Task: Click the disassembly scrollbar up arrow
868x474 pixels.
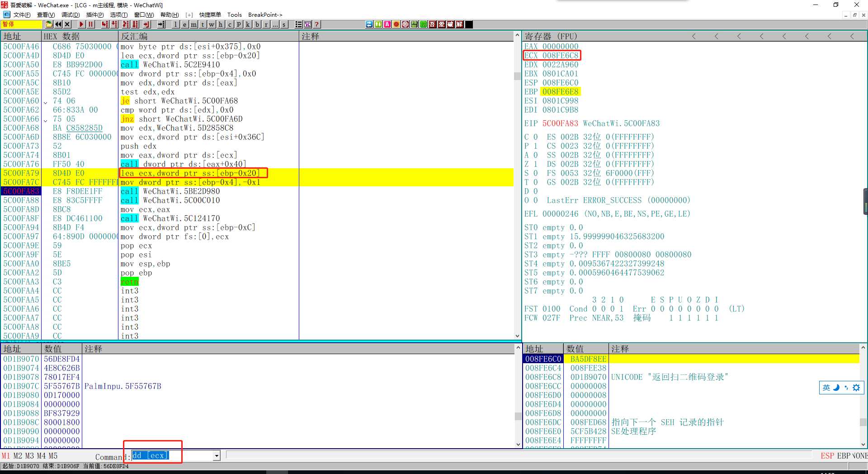Action: pyautogui.click(x=517, y=35)
